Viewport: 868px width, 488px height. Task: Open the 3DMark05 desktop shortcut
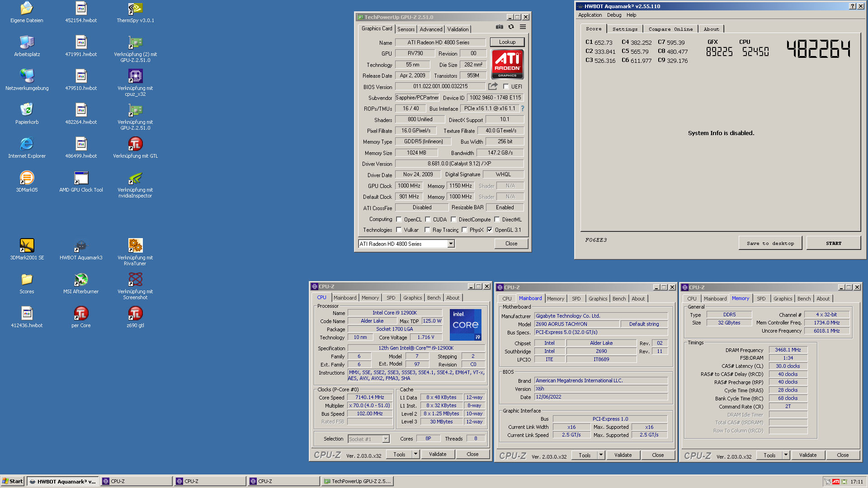27,178
